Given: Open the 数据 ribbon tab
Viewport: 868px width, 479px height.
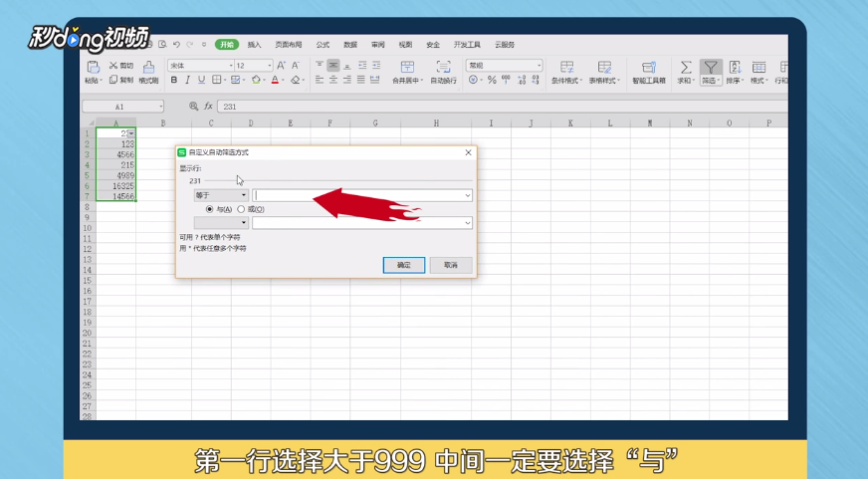Looking at the screenshot, I should tap(350, 44).
